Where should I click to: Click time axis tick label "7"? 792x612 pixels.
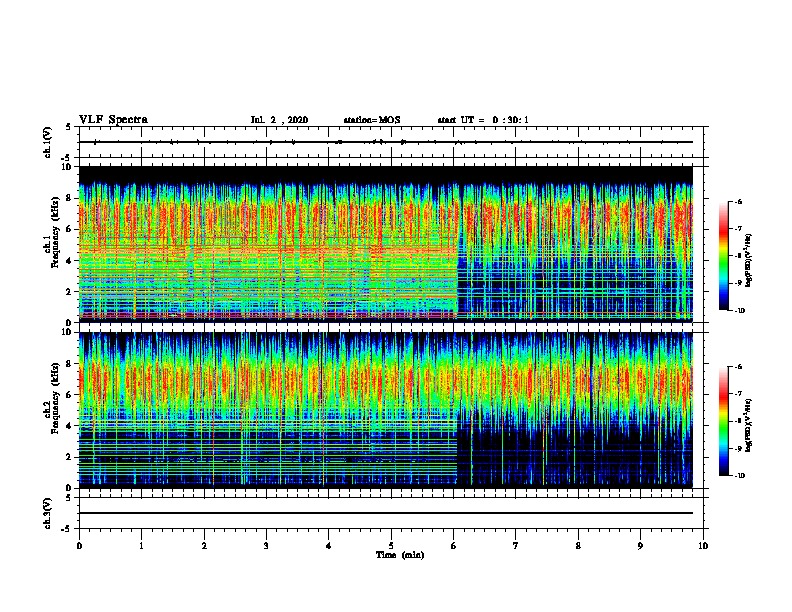pos(516,546)
